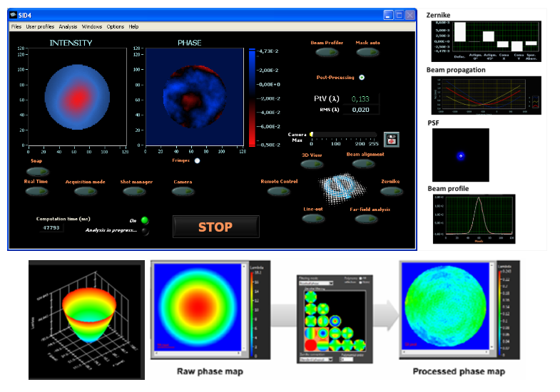Expand the Filtering mode dropdown
560x392 pixels.
point(316,283)
